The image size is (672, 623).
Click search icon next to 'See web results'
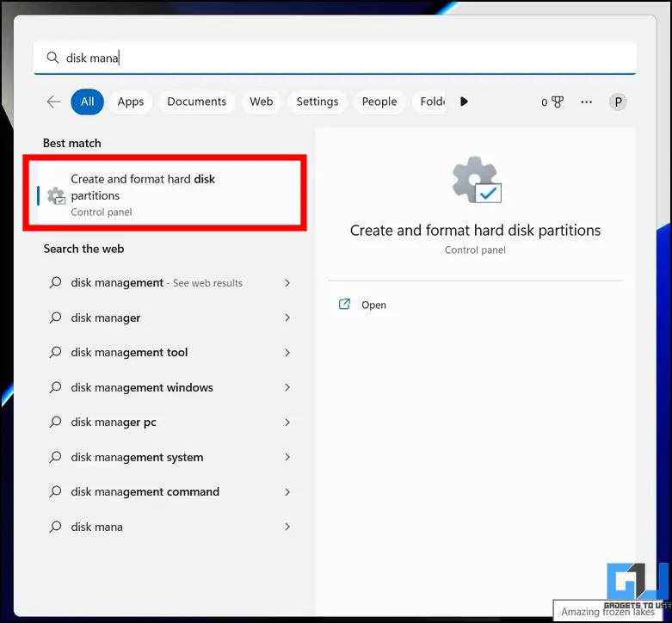pos(55,282)
